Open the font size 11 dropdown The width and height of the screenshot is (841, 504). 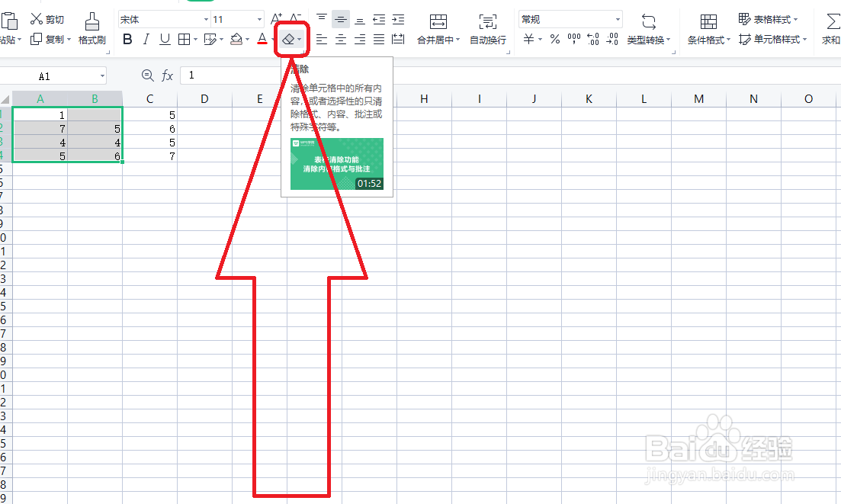[x=259, y=19]
